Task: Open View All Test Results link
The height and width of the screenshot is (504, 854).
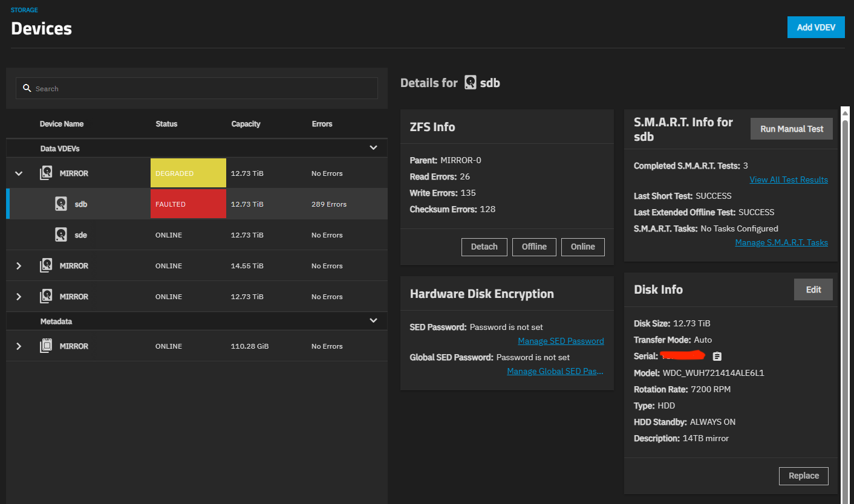Action: (x=788, y=179)
